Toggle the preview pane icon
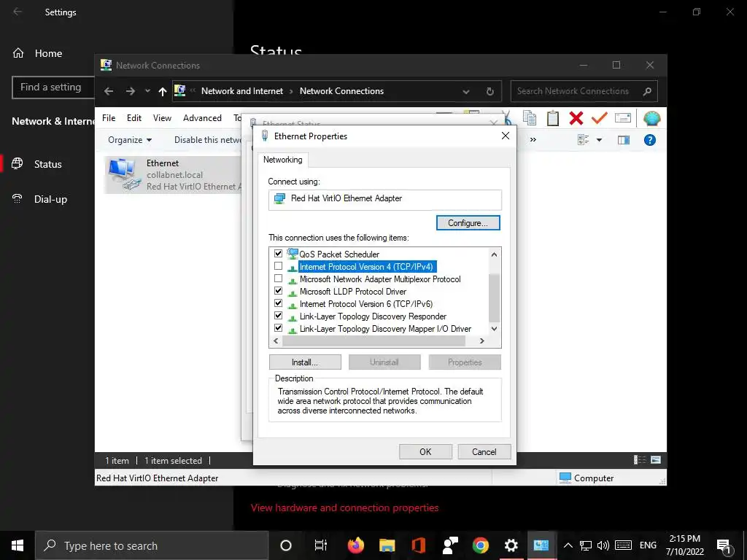 pos(624,140)
